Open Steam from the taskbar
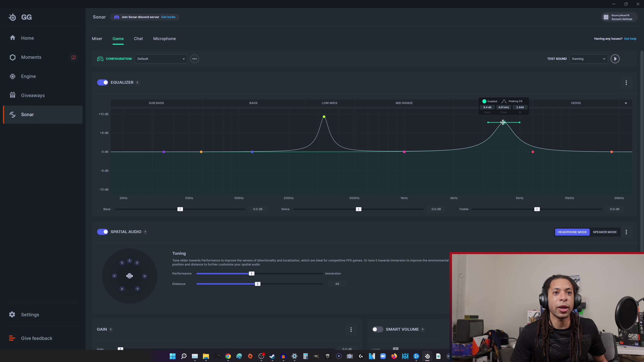This screenshot has height=362, width=644. pos(272,356)
